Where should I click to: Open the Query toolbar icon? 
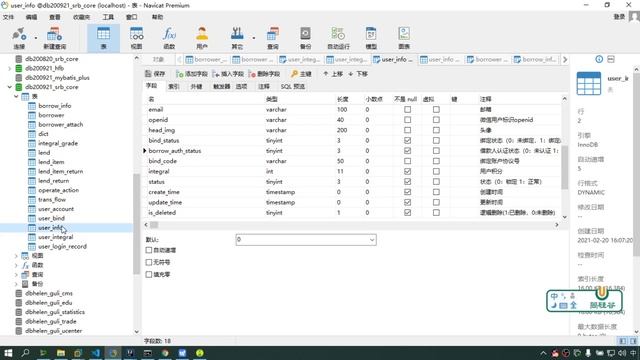(272, 38)
